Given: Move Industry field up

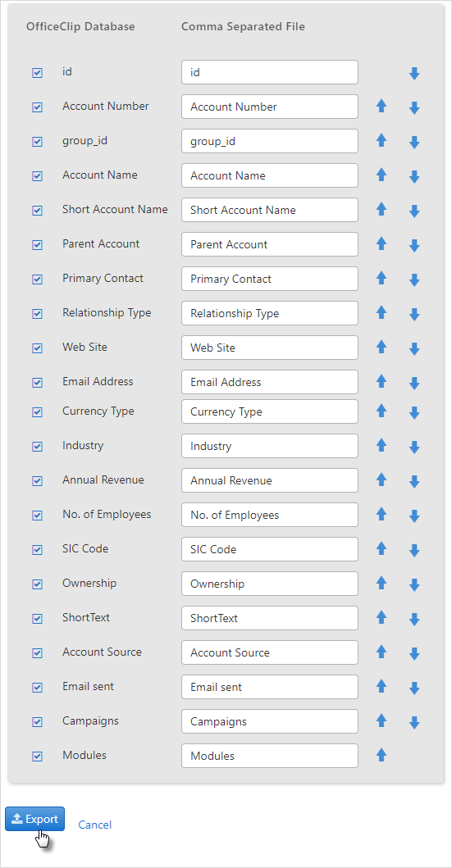Looking at the screenshot, I should tap(381, 445).
